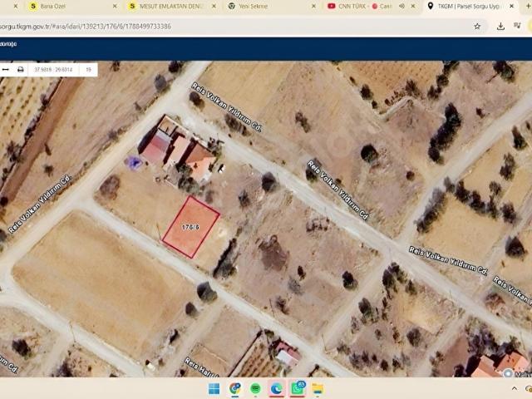Close the Yeni Sekme tab
The width and height of the screenshot is (532, 399).
(314, 6)
